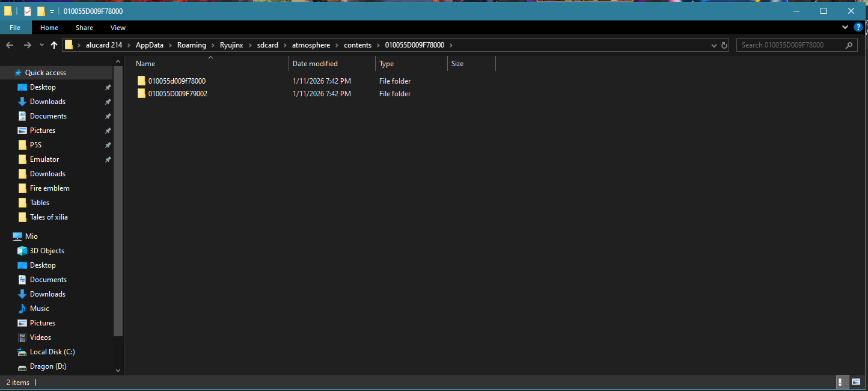Select the alucard 214 breadcrumb segment

coord(104,45)
